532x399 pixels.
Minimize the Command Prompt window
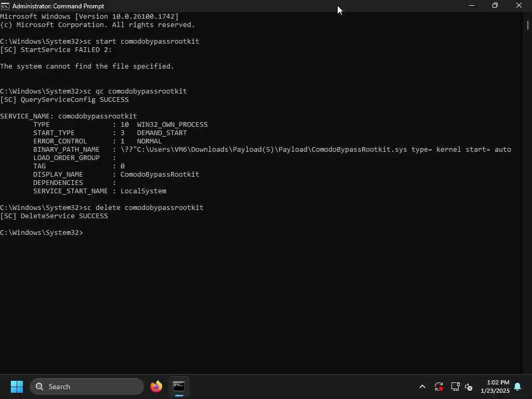(x=472, y=6)
